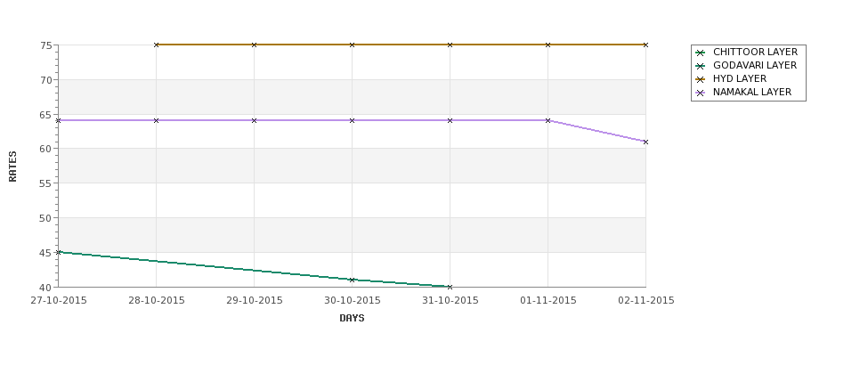The image size is (868, 382).
Task: Click HYD data point on 28-10-2015
Action: [156, 45]
